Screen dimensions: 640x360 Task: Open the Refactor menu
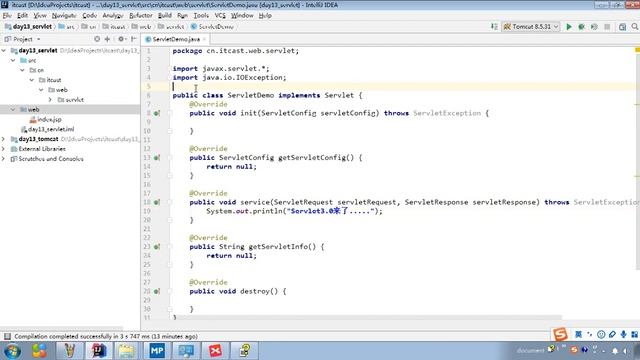(x=140, y=16)
